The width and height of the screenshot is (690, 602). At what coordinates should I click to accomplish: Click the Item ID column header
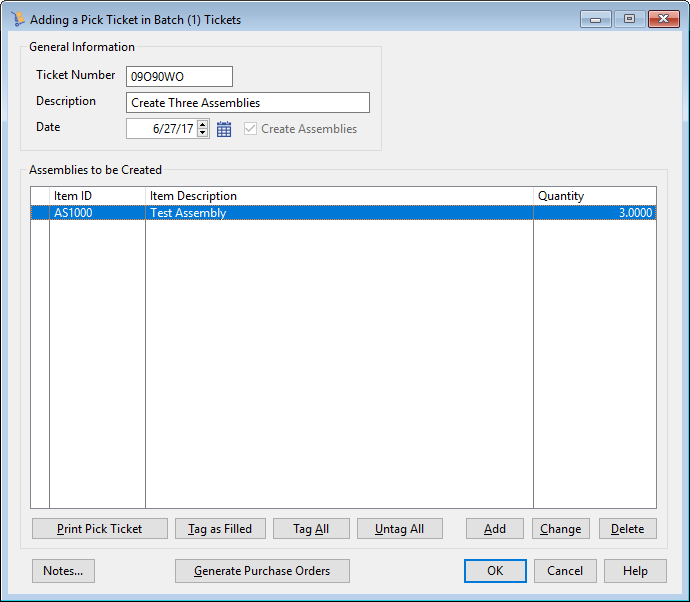[x=97, y=196]
